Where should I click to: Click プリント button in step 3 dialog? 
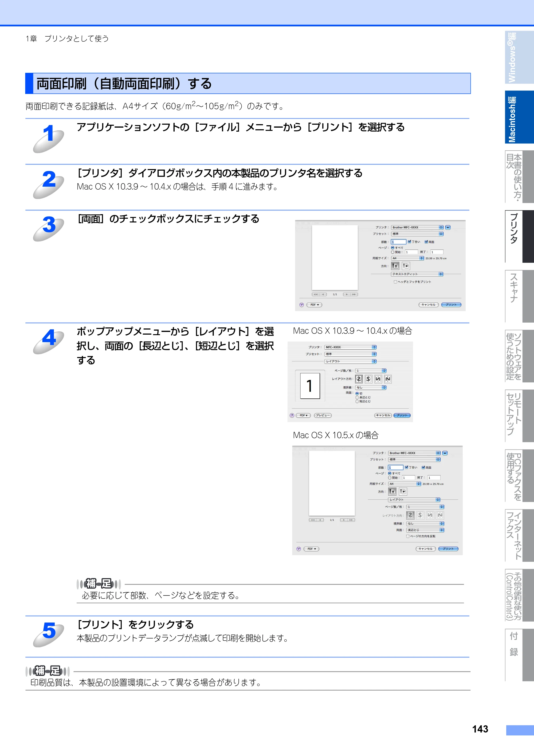[451, 305]
